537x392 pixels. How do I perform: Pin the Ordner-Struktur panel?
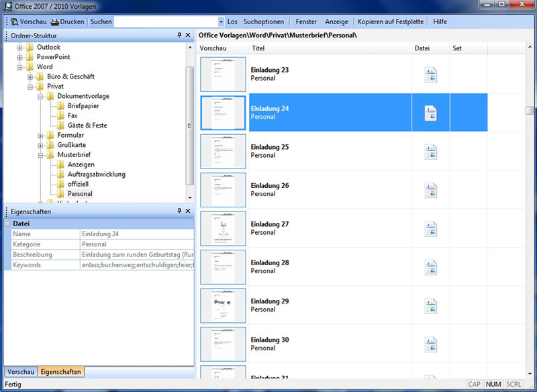pyautogui.click(x=179, y=35)
